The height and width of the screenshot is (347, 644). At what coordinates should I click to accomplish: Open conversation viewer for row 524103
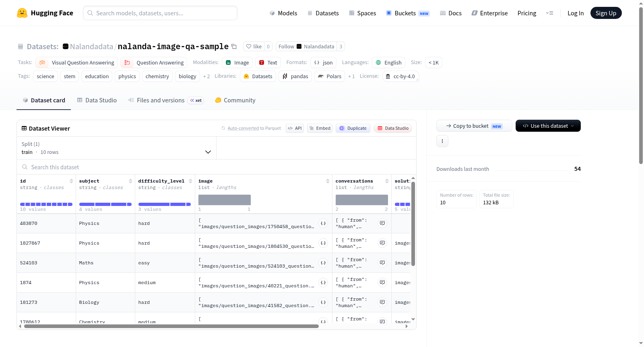382,263
